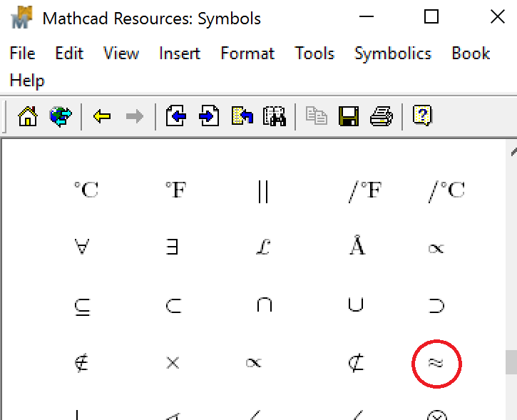Open the Insert menu
The height and width of the screenshot is (420, 517).
pos(180,53)
